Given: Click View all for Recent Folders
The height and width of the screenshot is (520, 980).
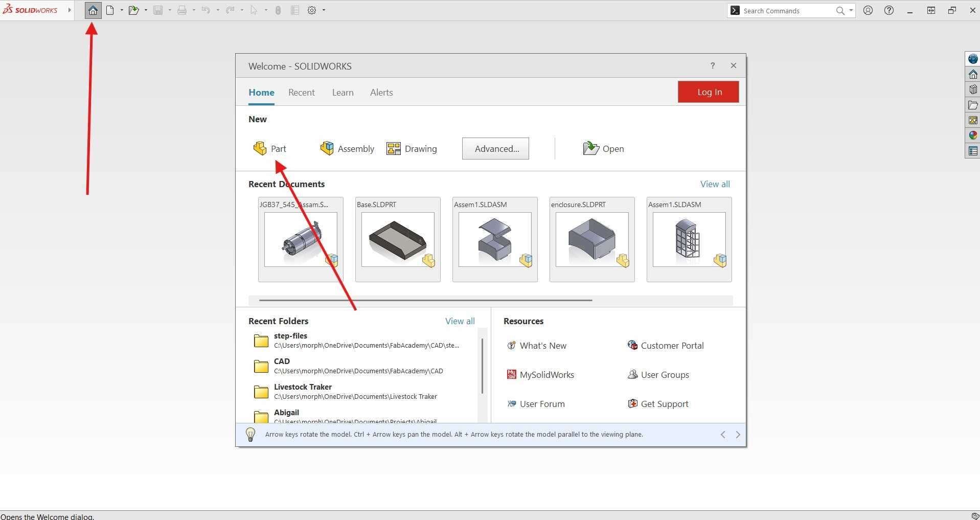Looking at the screenshot, I should pos(460,321).
